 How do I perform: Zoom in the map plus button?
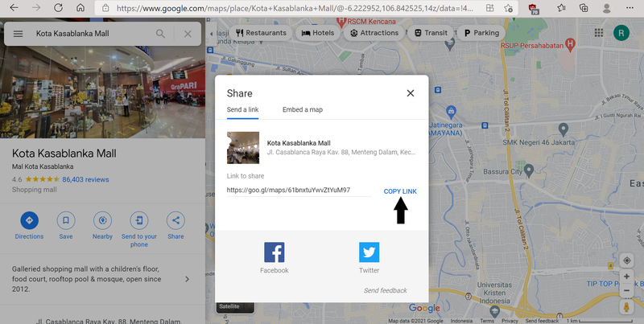[627, 277]
